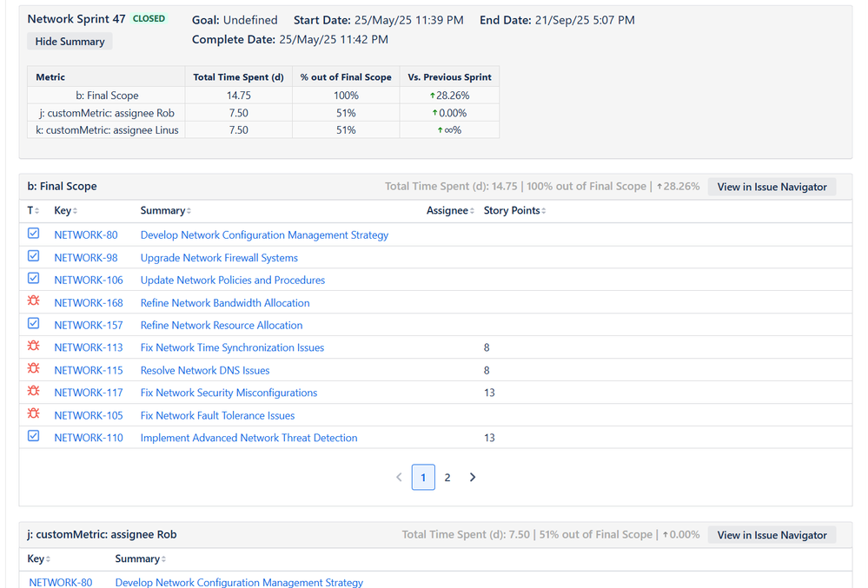Image resolution: width=868 pixels, height=588 pixels.
Task: Open Fix Network Security Misconfigurations summary
Action: coord(229,393)
